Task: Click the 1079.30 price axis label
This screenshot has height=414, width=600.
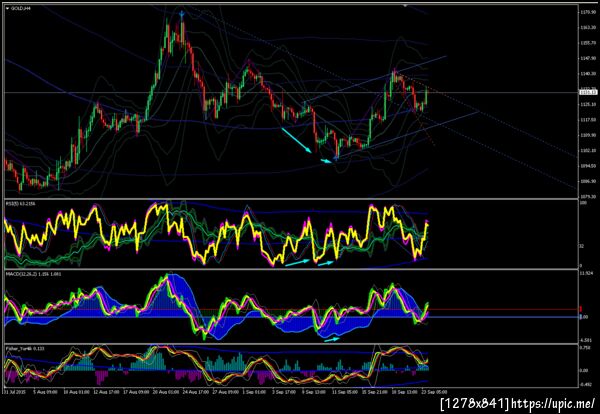Action: (x=587, y=196)
